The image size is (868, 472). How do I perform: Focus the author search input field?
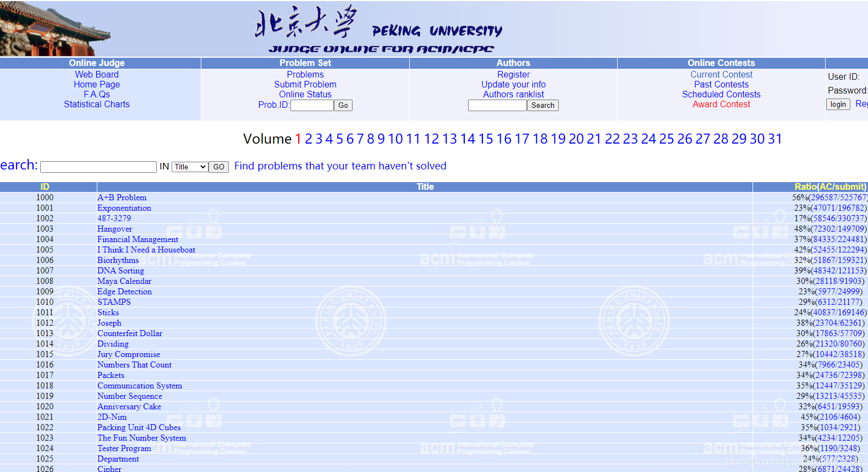[497, 105]
